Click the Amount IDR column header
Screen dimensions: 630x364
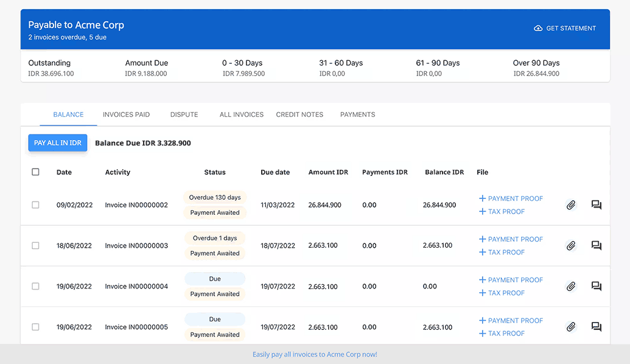tap(328, 172)
